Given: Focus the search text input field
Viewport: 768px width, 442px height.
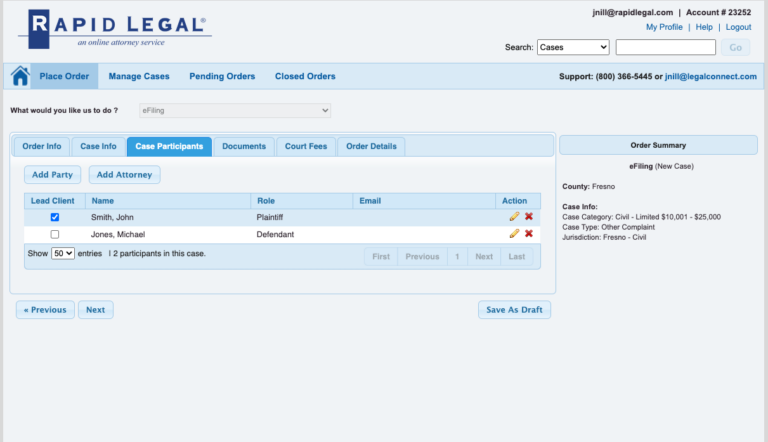Looking at the screenshot, I should click(666, 47).
